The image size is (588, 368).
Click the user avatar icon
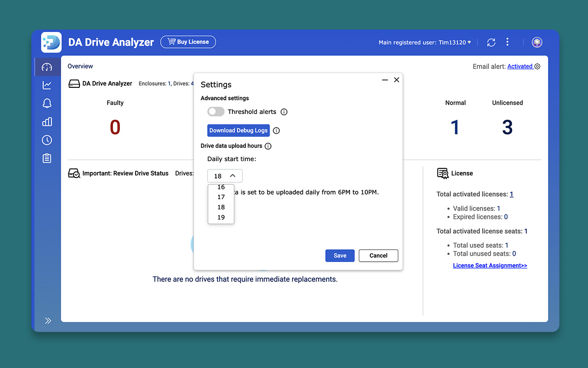(x=537, y=42)
